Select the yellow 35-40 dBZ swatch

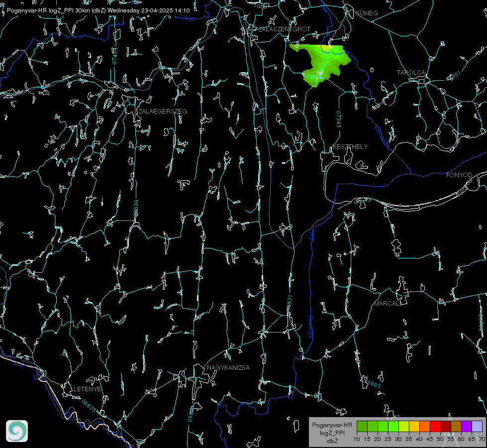(414, 426)
